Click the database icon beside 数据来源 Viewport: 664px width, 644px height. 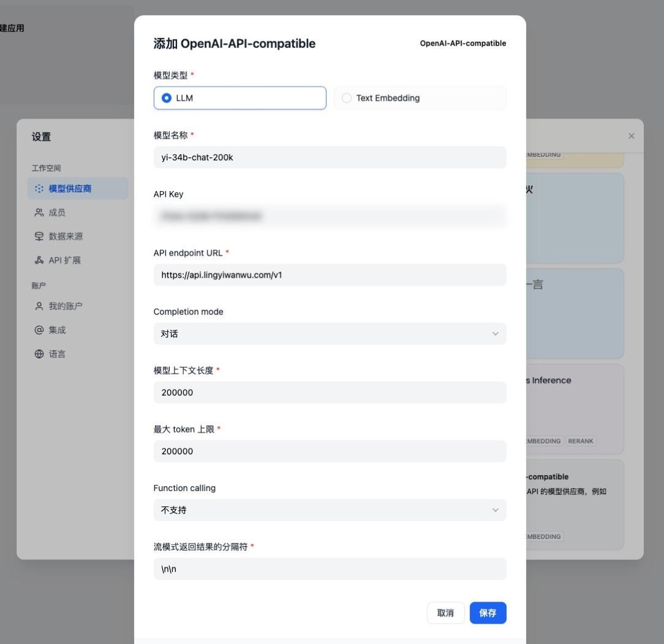click(39, 236)
